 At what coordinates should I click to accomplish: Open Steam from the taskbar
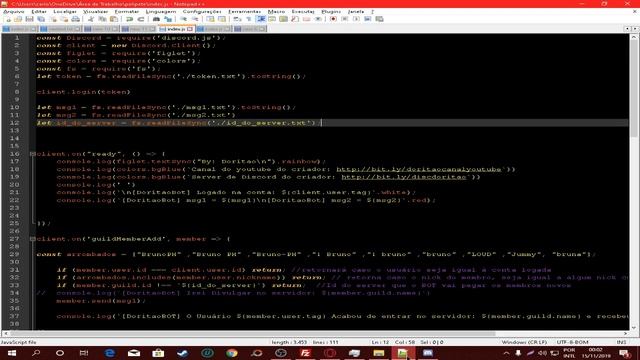[183, 353]
